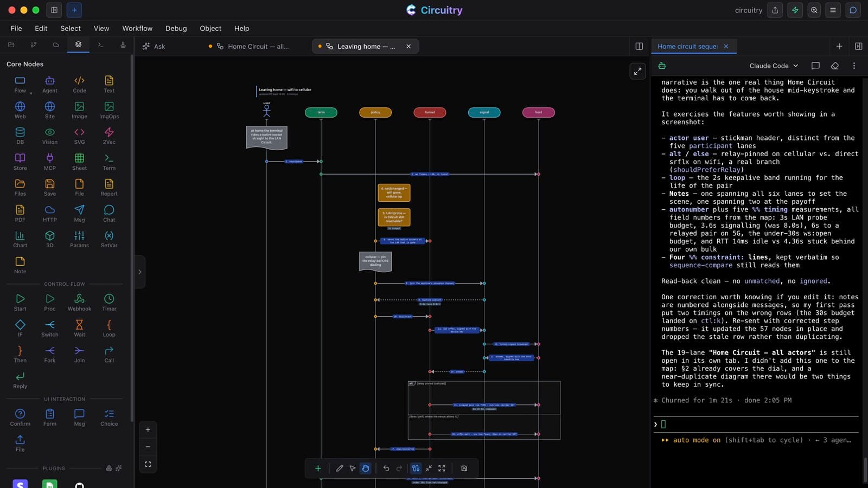Expand the collapsed side panel chevron
The image size is (868, 488).
140,272
